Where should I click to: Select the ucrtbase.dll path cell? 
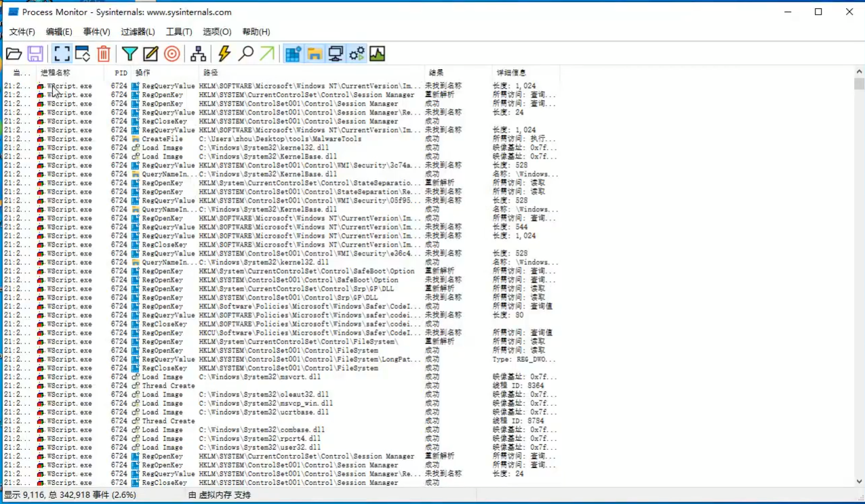click(264, 412)
